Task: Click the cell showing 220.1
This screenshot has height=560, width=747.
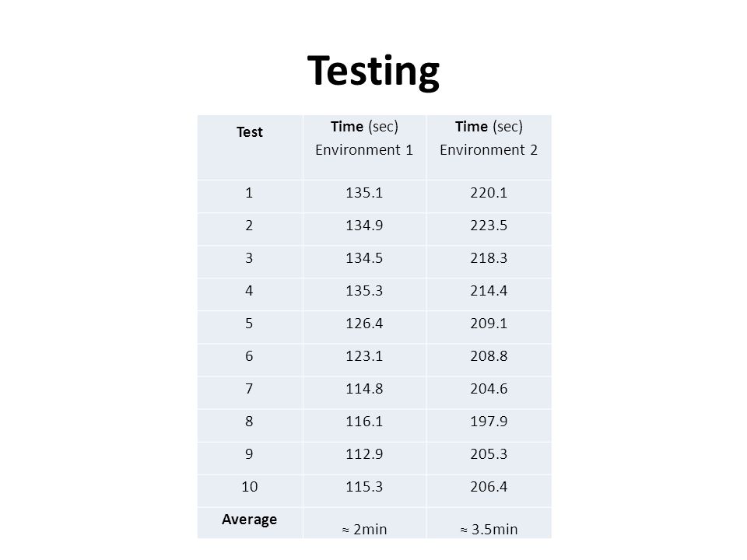Action: click(x=489, y=196)
